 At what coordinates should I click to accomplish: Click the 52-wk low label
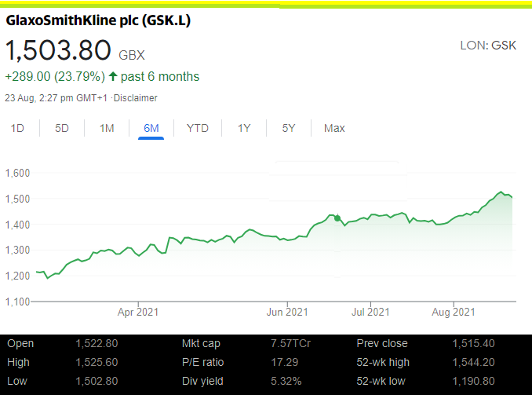coord(381,381)
